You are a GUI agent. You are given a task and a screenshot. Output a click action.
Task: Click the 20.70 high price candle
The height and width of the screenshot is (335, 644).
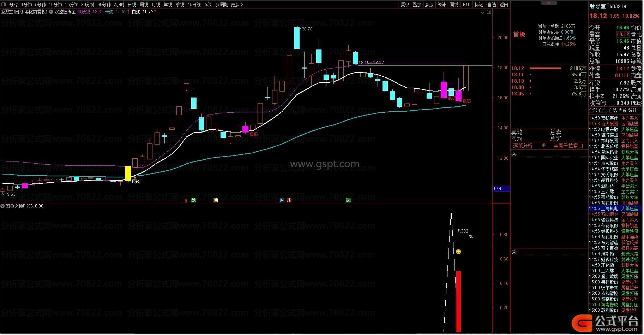click(x=297, y=38)
